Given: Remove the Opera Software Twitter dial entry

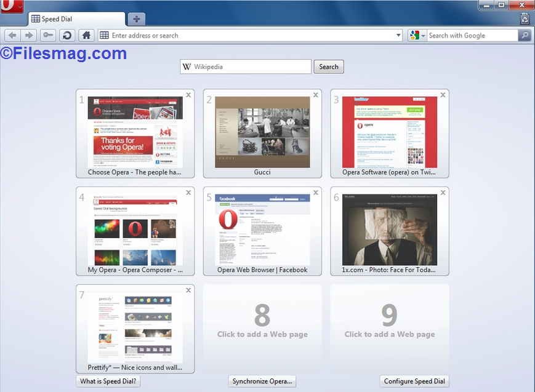Looking at the screenshot, I should point(443,95).
